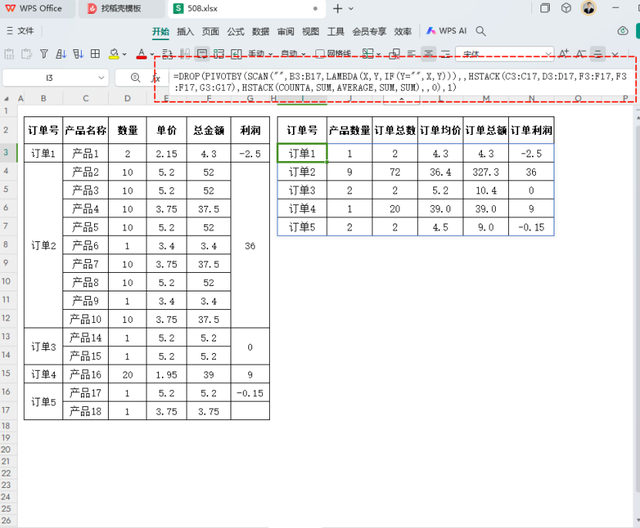The width and height of the screenshot is (640, 528).
Task: Increase font size with A+ icon
Action: 564,54
